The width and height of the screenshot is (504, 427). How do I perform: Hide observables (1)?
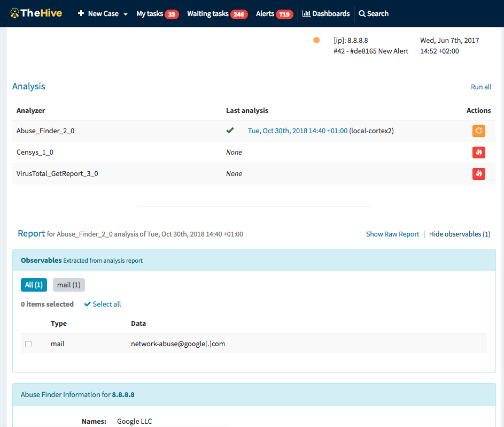coord(460,234)
